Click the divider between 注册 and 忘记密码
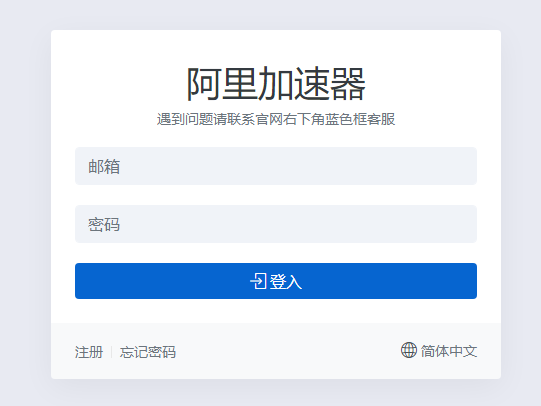The image size is (541, 406). (111, 352)
